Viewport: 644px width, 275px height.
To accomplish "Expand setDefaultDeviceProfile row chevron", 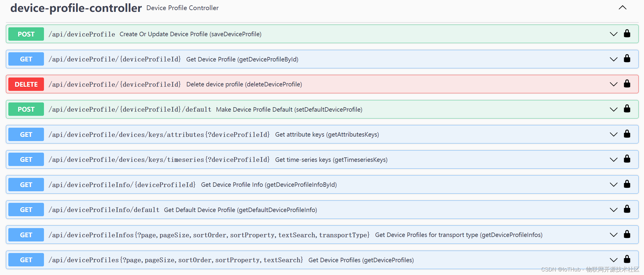I will point(614,110).
